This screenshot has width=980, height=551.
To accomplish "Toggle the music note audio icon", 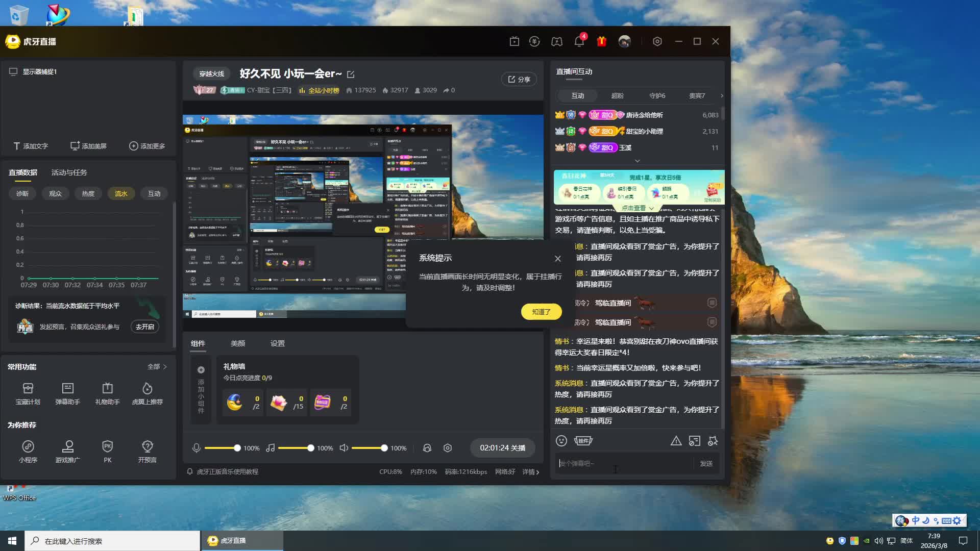I will (x=271, y=448).
